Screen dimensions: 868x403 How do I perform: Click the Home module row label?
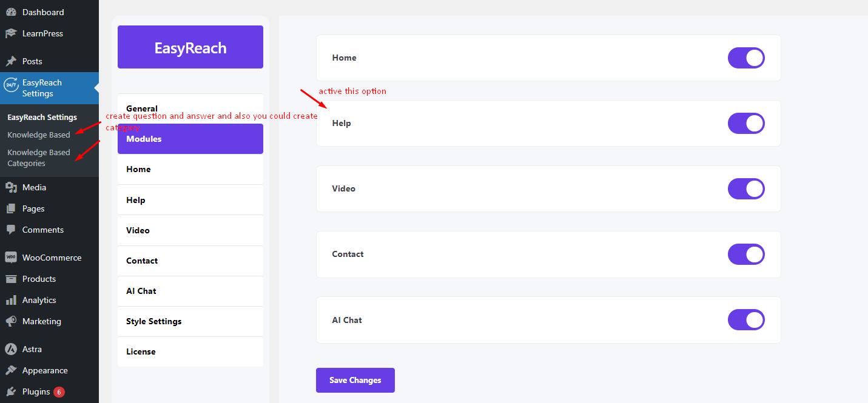pyautogui.click(x=344, y=58)
